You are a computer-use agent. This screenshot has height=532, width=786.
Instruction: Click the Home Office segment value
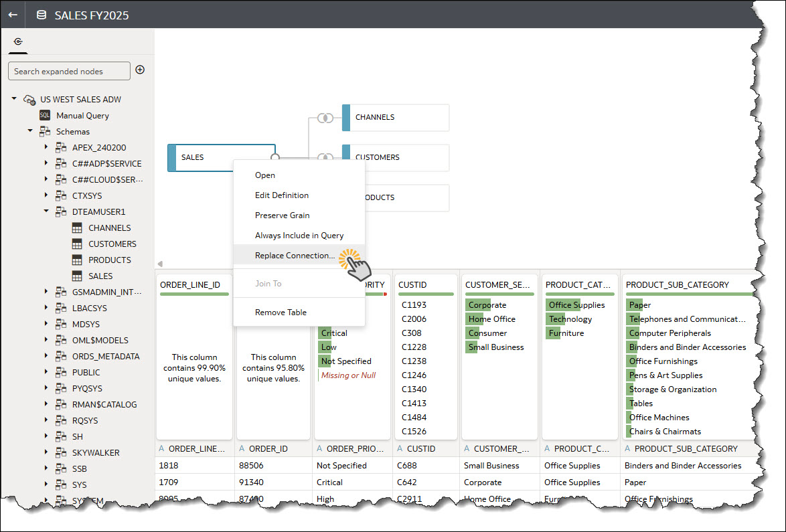click(x=491, y=319)
